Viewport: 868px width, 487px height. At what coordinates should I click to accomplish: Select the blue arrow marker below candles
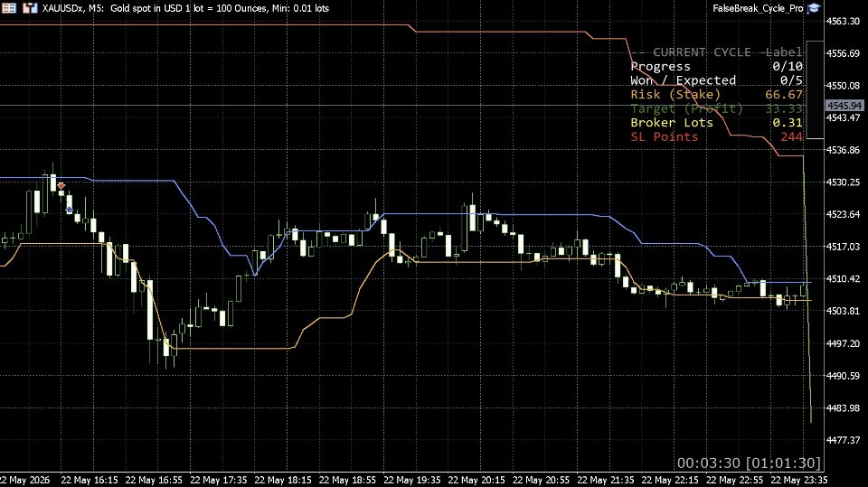(70, 210)
